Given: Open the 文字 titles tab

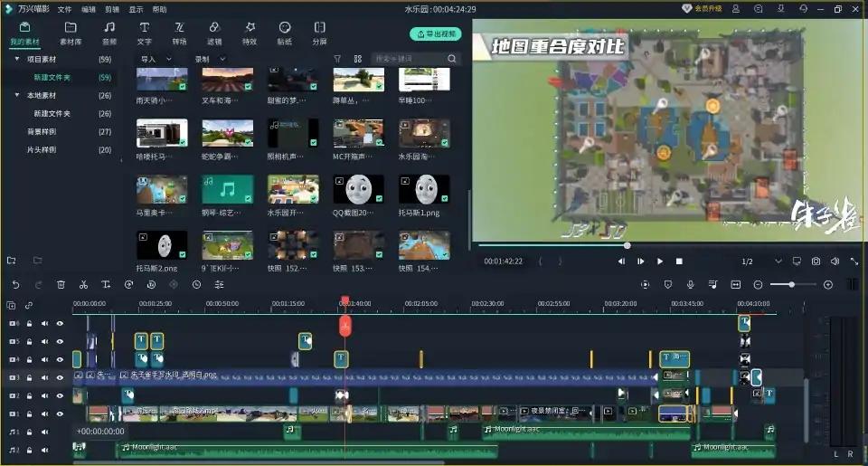Looking at the screenshot, I should pos(144,33).
